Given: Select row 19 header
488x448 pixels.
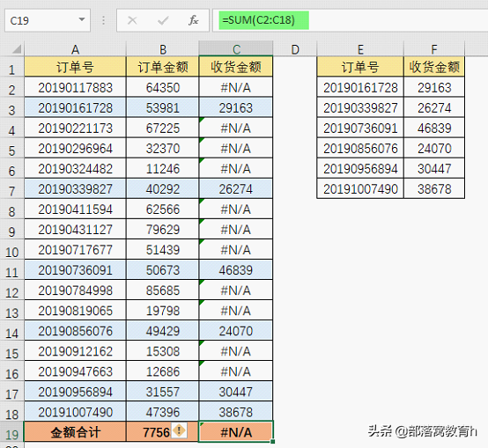Looking at the screenshot, I should coord(11,432).
